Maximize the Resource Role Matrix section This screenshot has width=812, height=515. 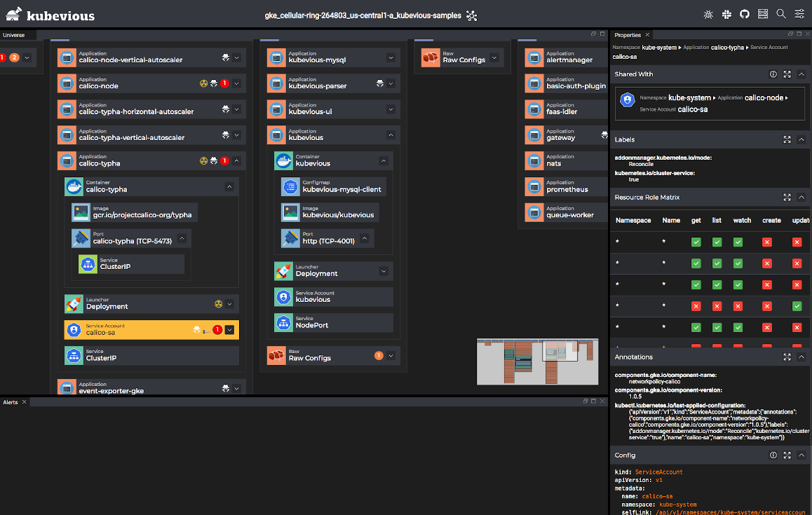(787, 197)
